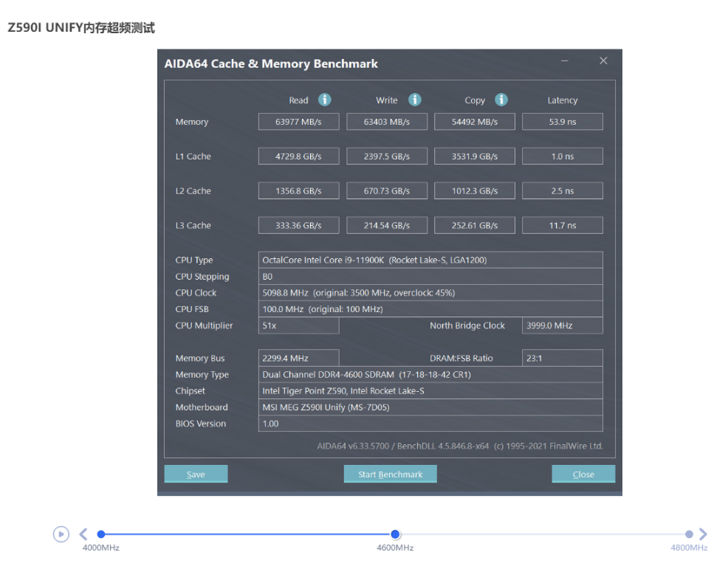Click the L3 Cache copy value 252.61 GB/s

[x=475, y=226]
